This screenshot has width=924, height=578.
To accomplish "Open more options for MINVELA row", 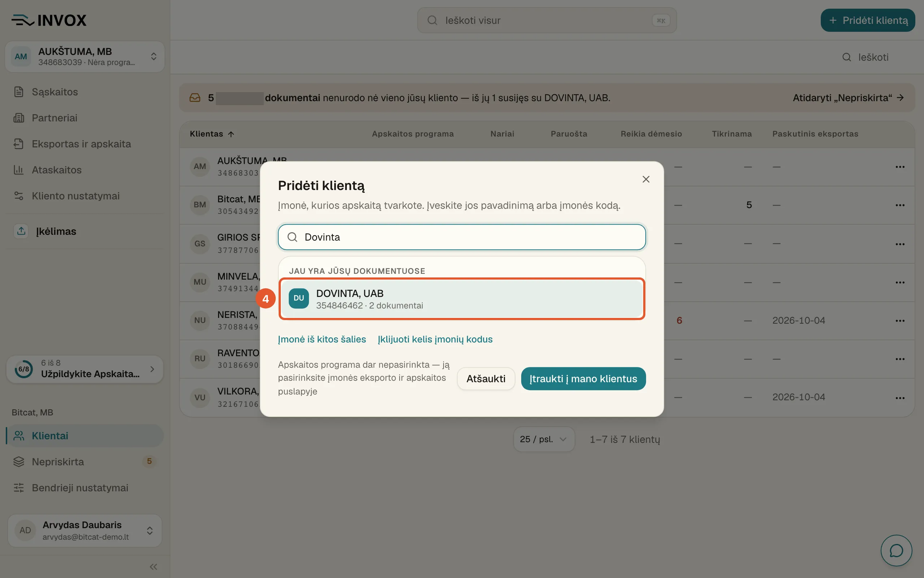I will pyautogui.click(x=900, y=282).
